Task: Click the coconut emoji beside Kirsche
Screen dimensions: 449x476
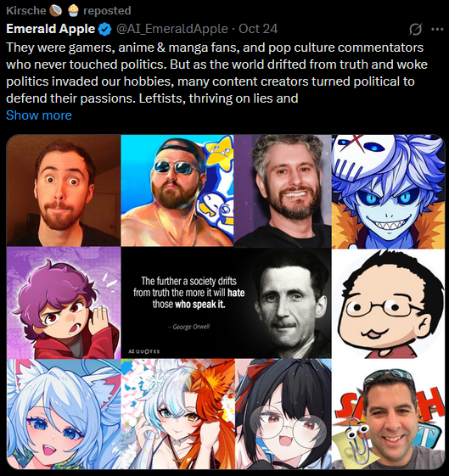Action: [x=56, y=11]
